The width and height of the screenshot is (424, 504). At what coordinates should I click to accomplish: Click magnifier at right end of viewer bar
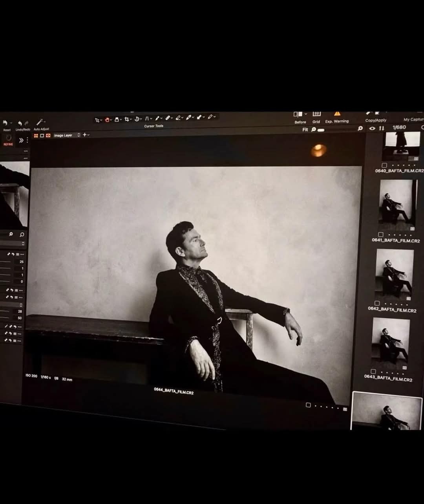(360, 128)
